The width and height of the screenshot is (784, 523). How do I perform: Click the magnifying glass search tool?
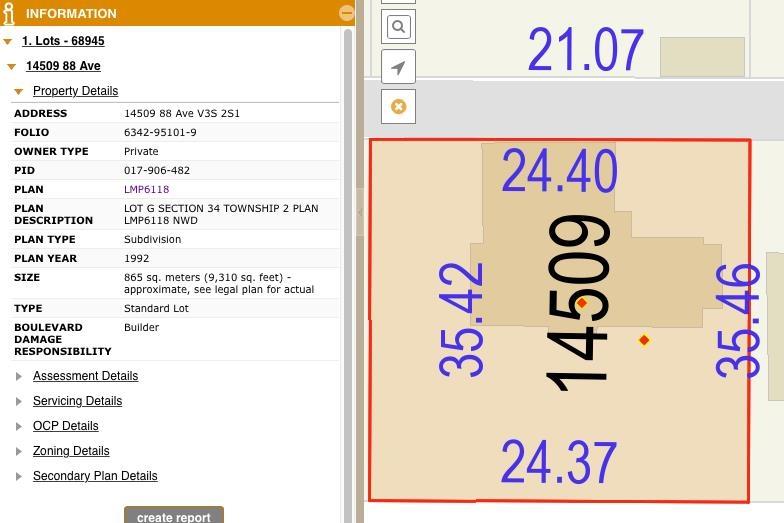[398, 27]
